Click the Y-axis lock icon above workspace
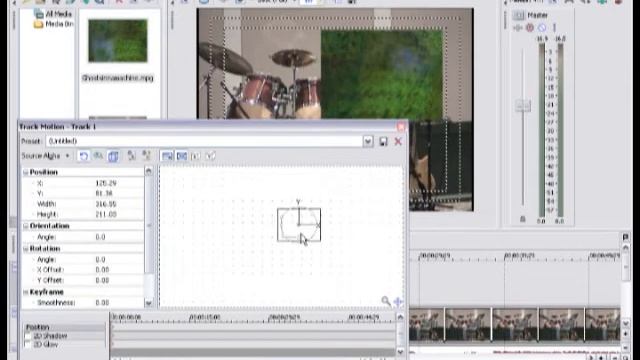640x360 pixels. 210,156
